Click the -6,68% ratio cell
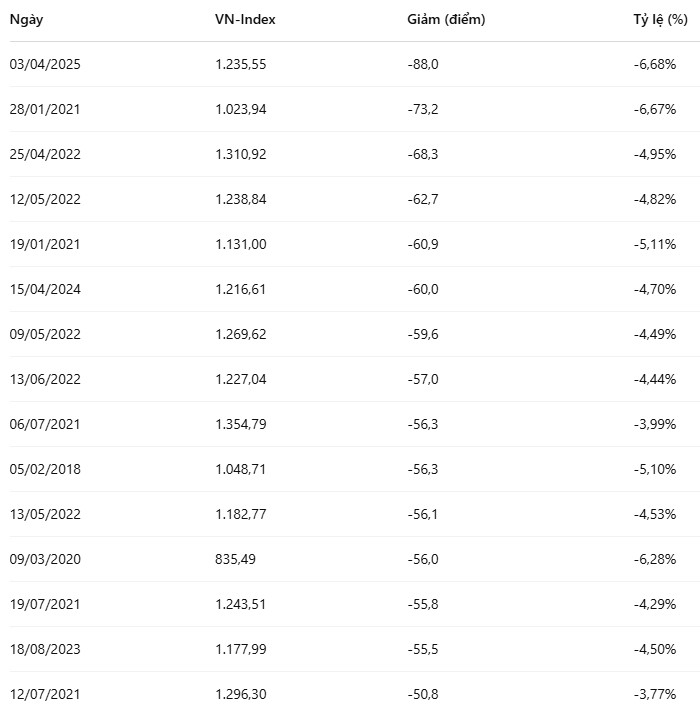Image resolution: width=700 pixels, height=716 pixels. (657, 64)
